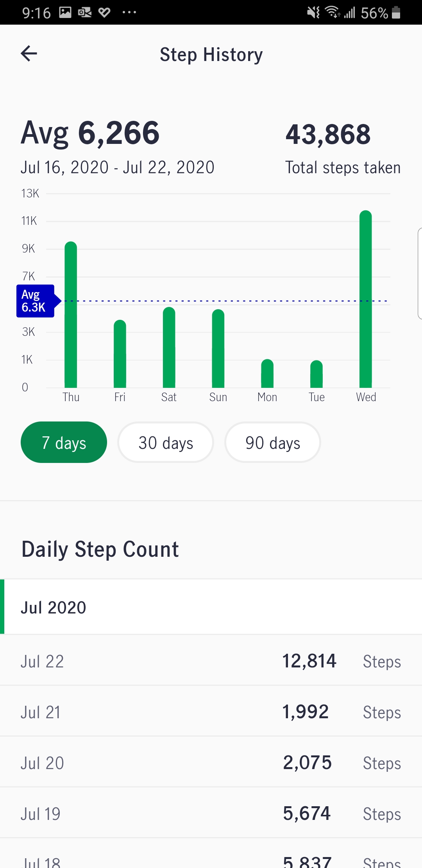Switch to 30 days view
Screen dimensions: 422x868
click(x=166, y=442)
